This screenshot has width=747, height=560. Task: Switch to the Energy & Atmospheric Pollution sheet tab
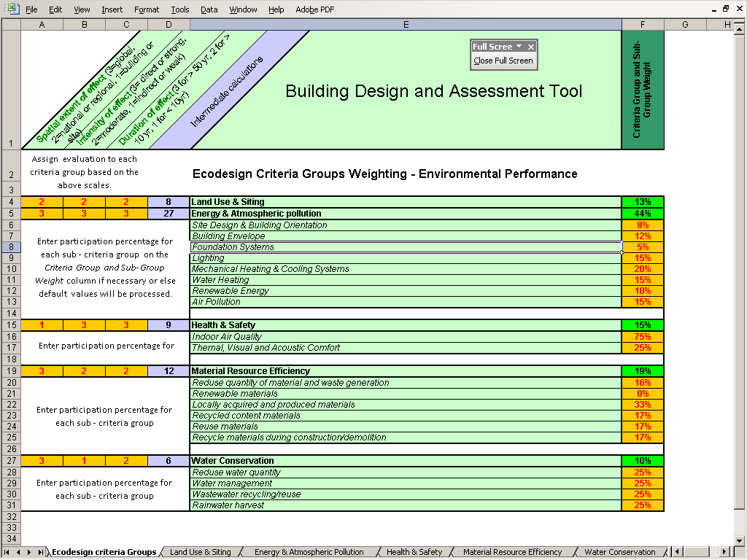309,552
